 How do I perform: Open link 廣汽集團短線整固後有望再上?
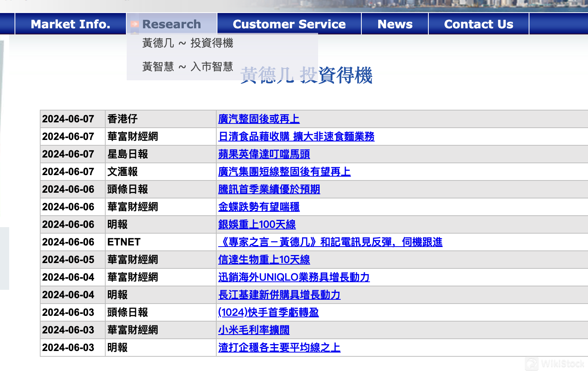[x=284, y=172]
